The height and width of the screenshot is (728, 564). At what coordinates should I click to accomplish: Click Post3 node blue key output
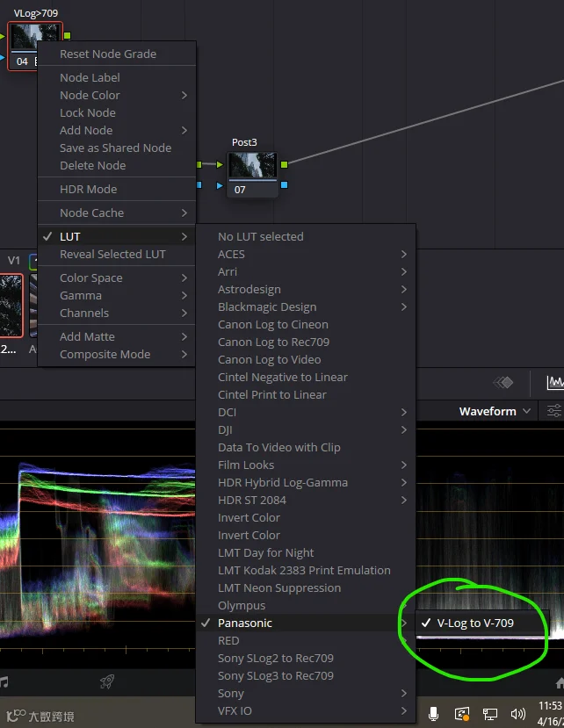pyautogui.click(x=285, y=184)
